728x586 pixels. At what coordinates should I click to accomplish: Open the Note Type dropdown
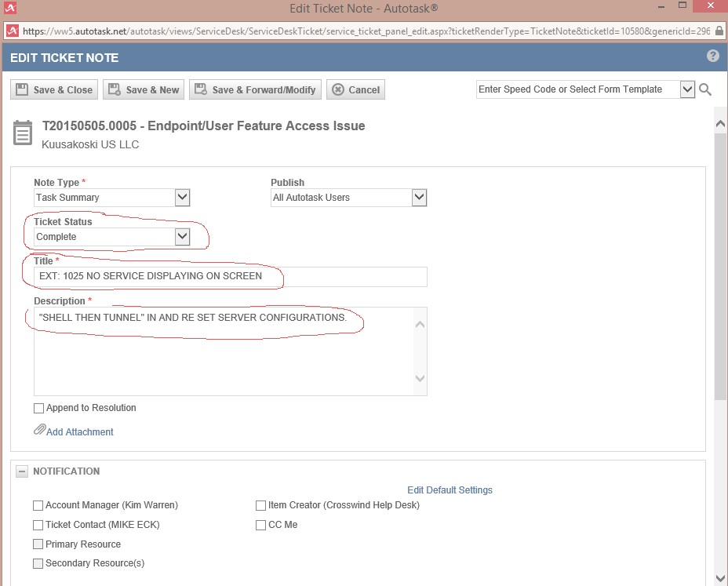pos(182,198)
